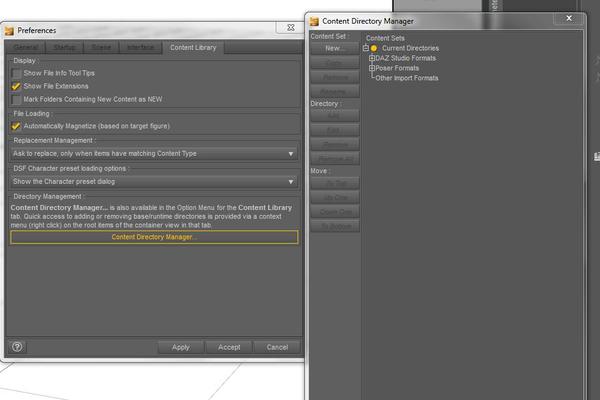Select Other Import Formats tree item

(x=407, y=78)
